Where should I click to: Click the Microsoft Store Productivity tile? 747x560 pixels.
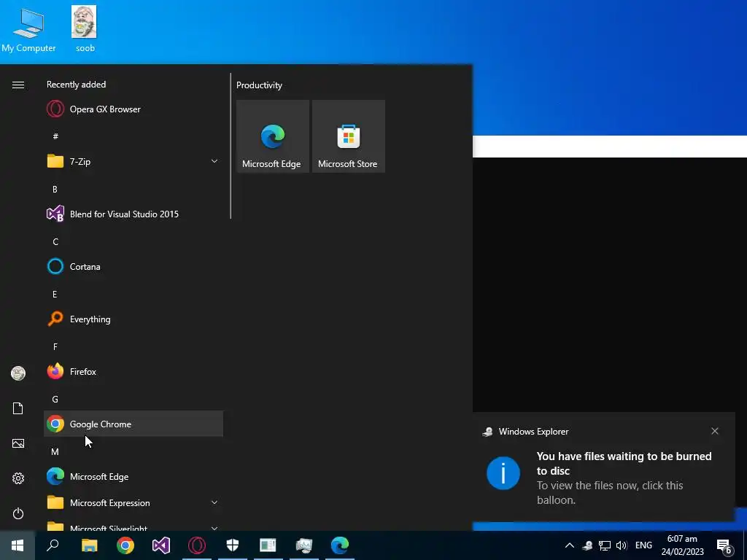tap(348, 136)
